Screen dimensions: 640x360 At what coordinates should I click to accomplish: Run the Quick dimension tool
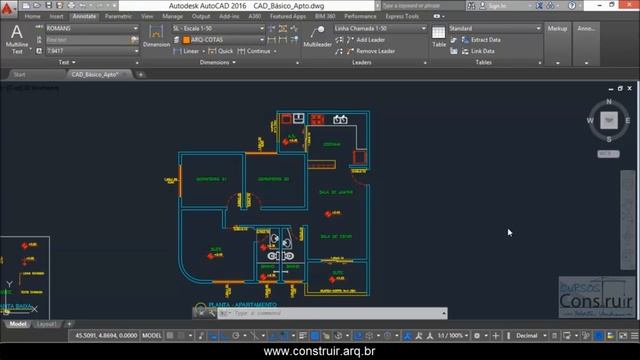point(220,51)
